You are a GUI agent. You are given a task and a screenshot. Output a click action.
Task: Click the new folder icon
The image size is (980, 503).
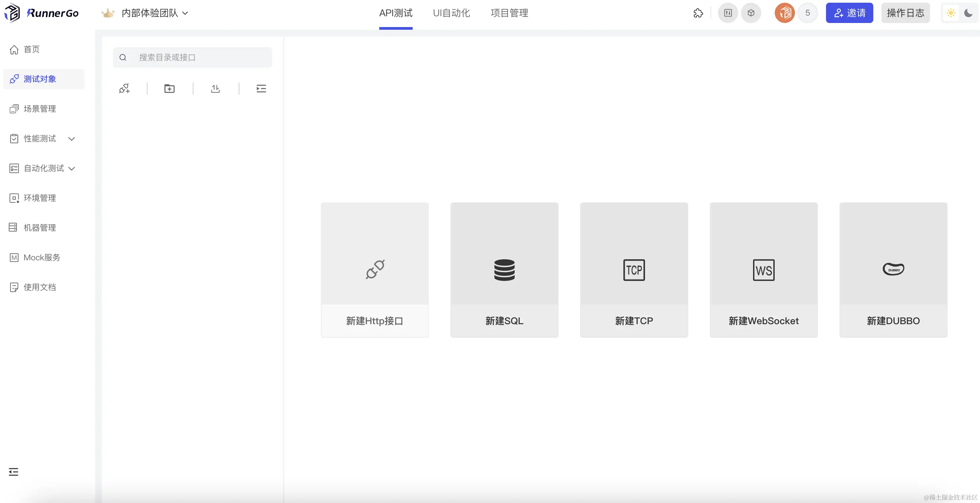coord(169,89)
